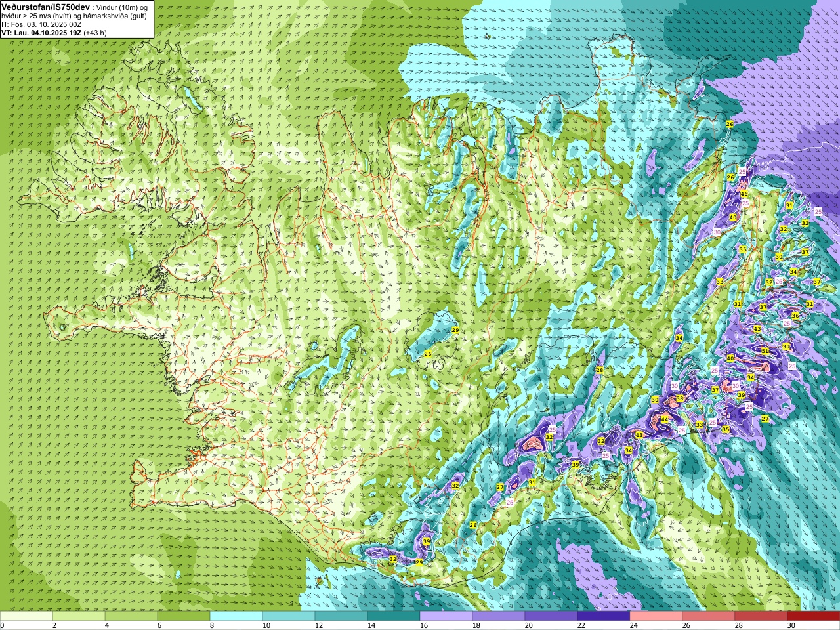Pick the 22–24 m/s dark indigo legend swatch

(604, 616)
